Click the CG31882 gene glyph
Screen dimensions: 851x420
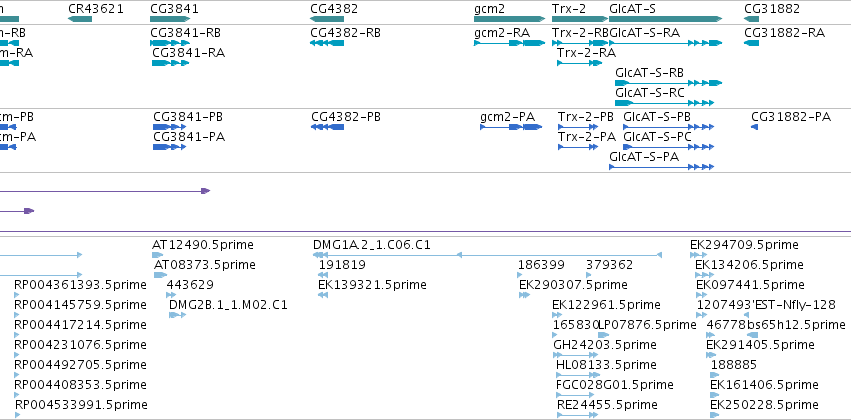tap(751, 19)
